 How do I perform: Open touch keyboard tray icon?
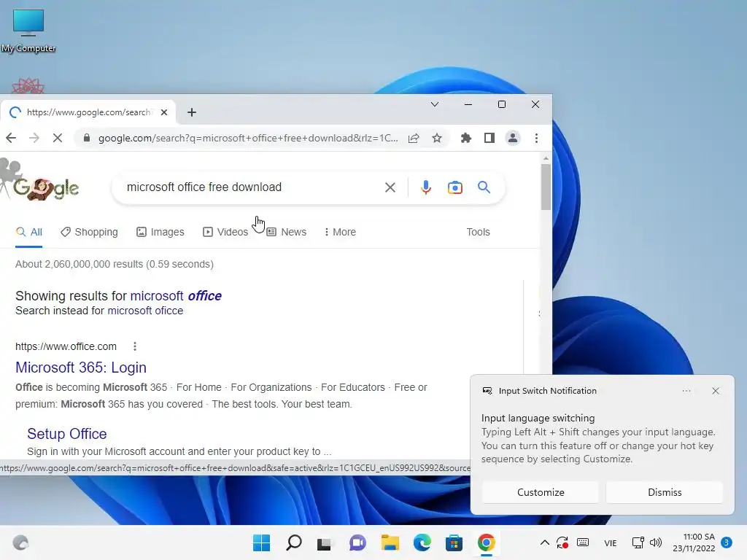583,542
